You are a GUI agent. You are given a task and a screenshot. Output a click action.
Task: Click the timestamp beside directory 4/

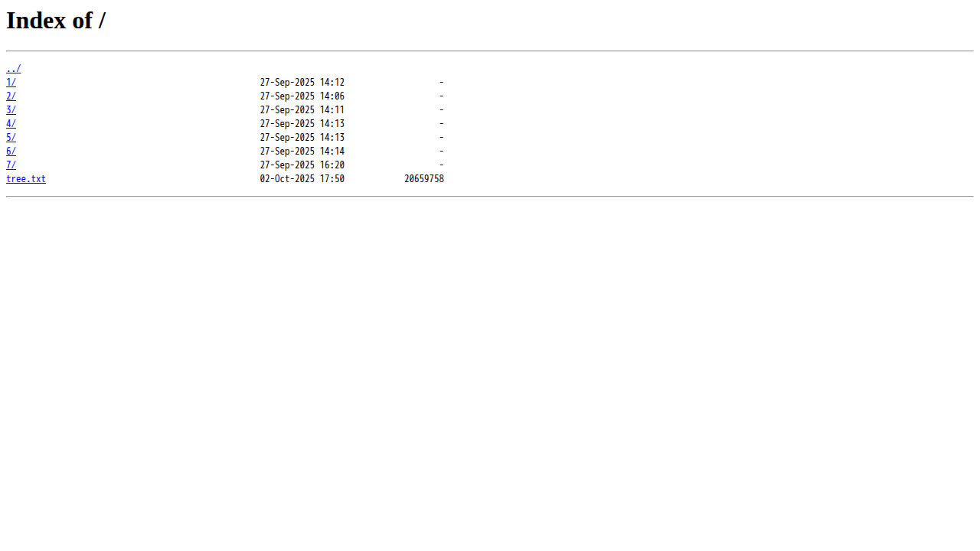coord(302,124)
